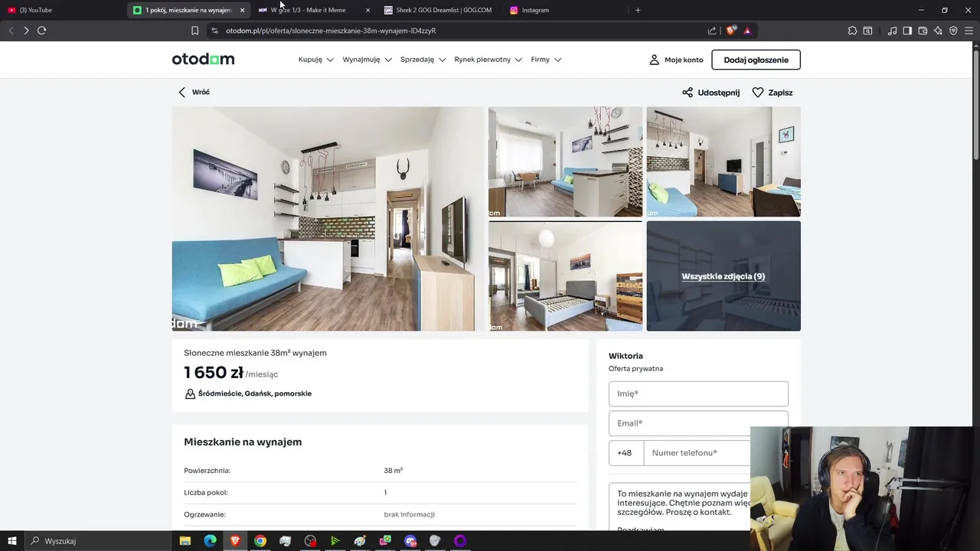Go back using the Wróć link
Viewport: 980px width, 551px height.
click(x=194, y=92)
